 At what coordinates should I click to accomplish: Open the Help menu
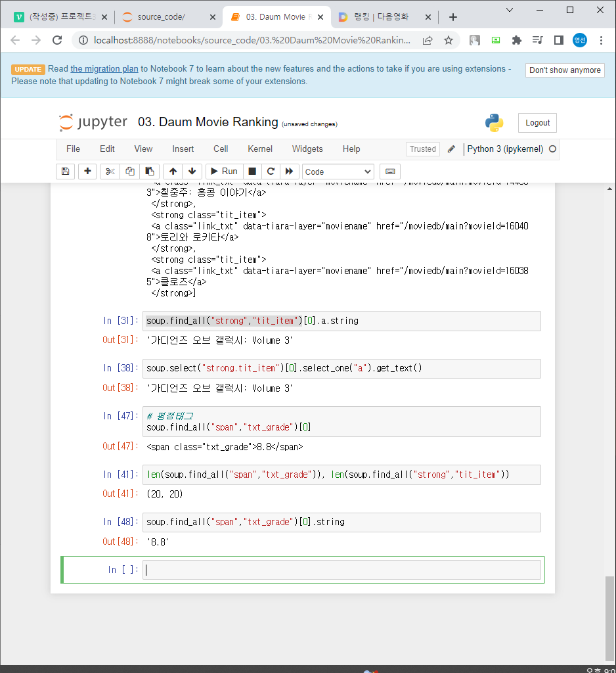(x=351, y=149)
